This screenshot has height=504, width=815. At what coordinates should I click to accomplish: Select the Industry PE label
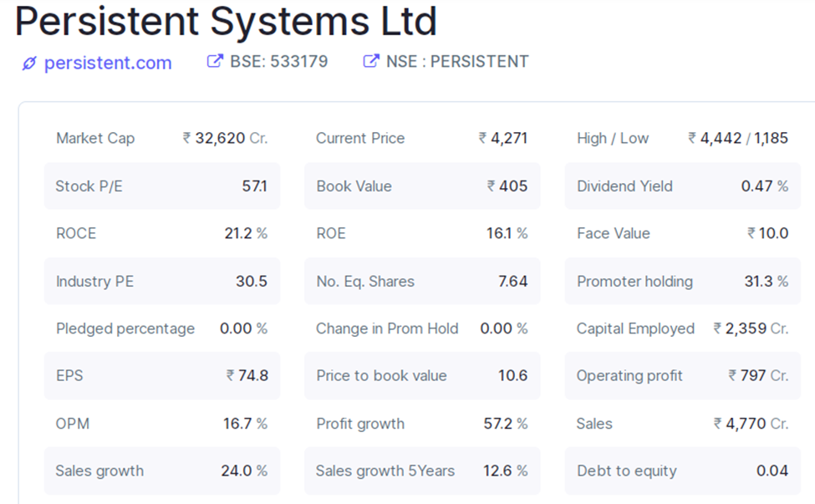94,281
